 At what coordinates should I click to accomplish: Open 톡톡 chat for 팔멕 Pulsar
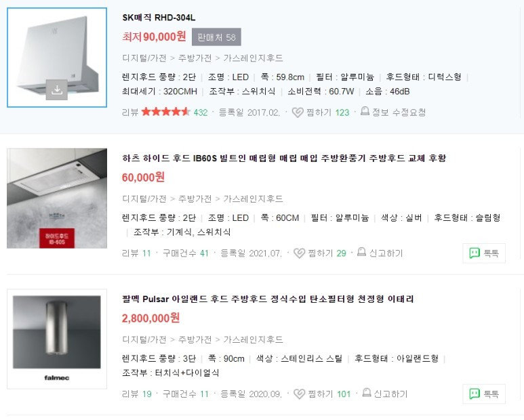[x=484, y=394]
